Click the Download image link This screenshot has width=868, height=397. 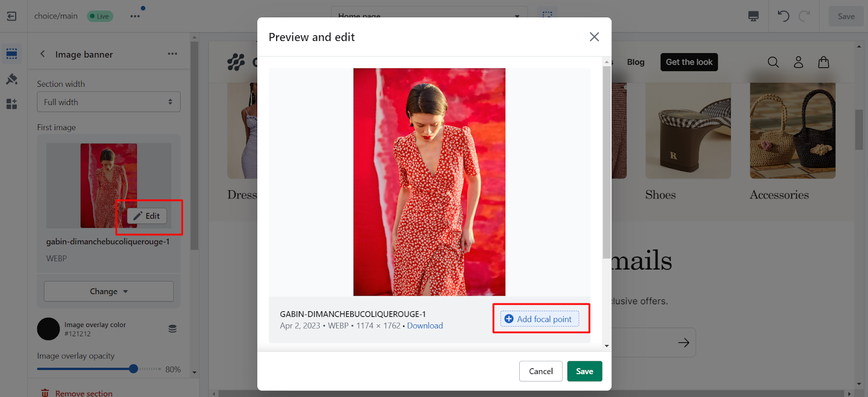click(x=425, y=326)
